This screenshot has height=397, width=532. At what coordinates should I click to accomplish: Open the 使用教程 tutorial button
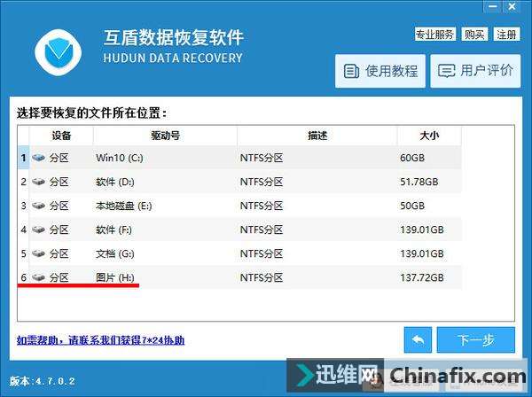pyautogui.click(x=380, y=71)
